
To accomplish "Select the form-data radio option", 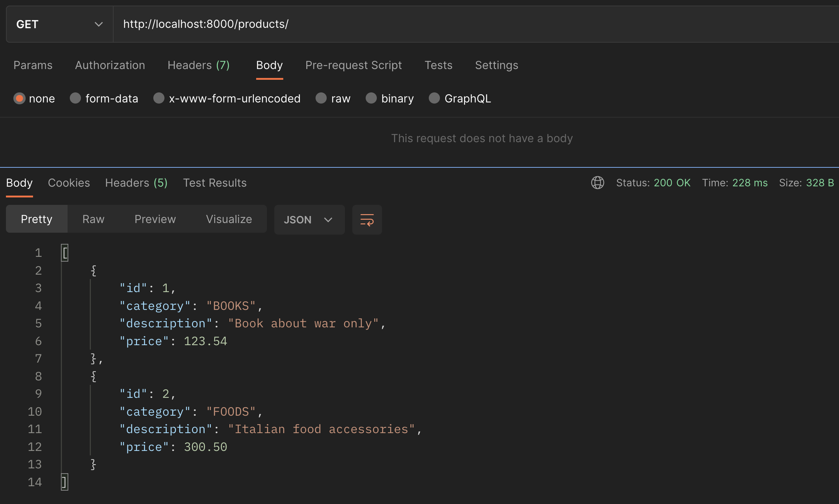I will click(x=75, y=98).
